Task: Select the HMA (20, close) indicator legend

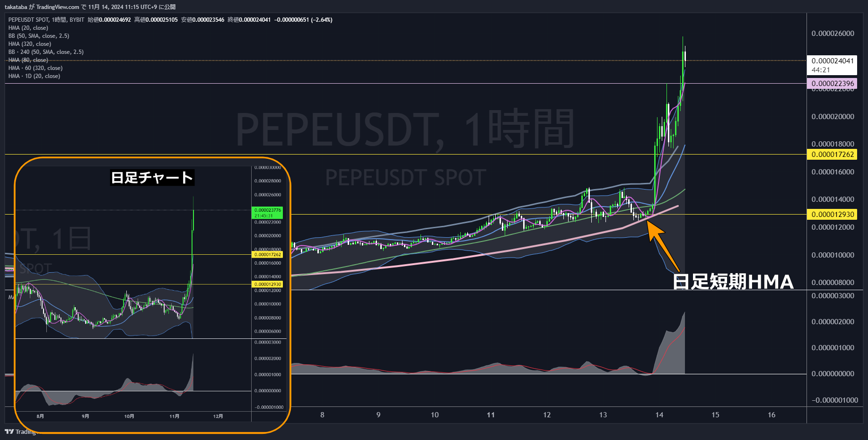Action: coord(28,28)
